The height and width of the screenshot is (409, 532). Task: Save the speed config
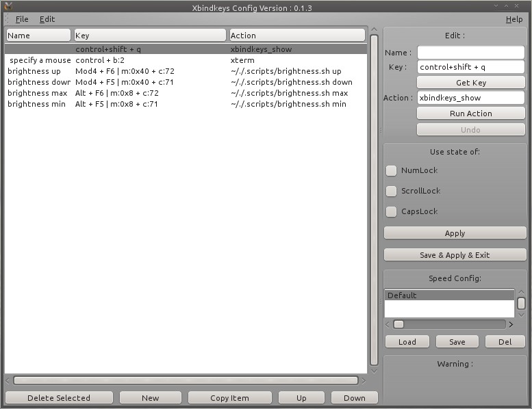click(457, 342)
